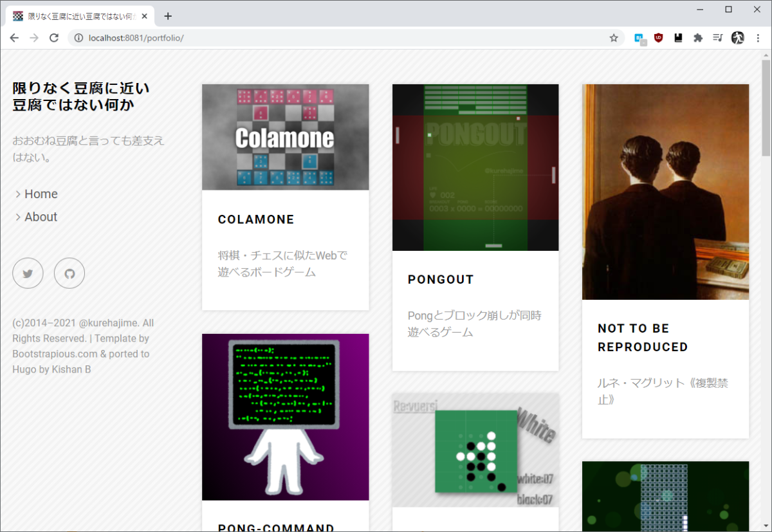Visit the Twitter profile icon

point(28,273)
